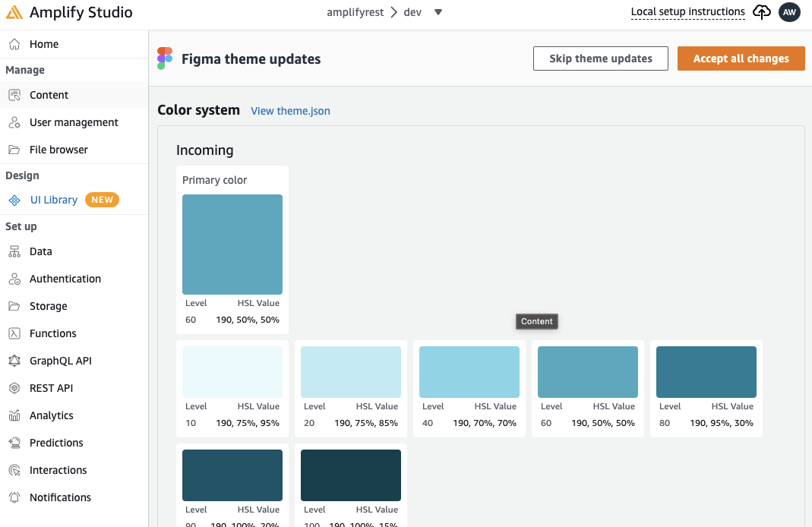Select the level 10 color swatch
Image resolution: width=812 pixels, height=527 pixels.
[x=232, y=371]
